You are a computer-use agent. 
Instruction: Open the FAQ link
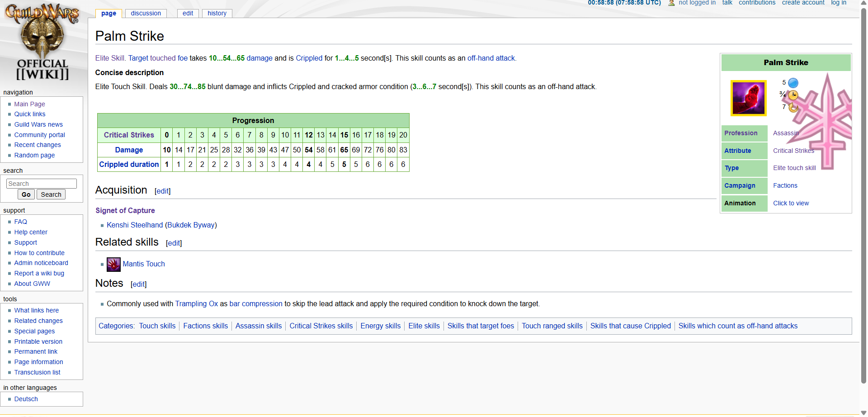[20, 222]
